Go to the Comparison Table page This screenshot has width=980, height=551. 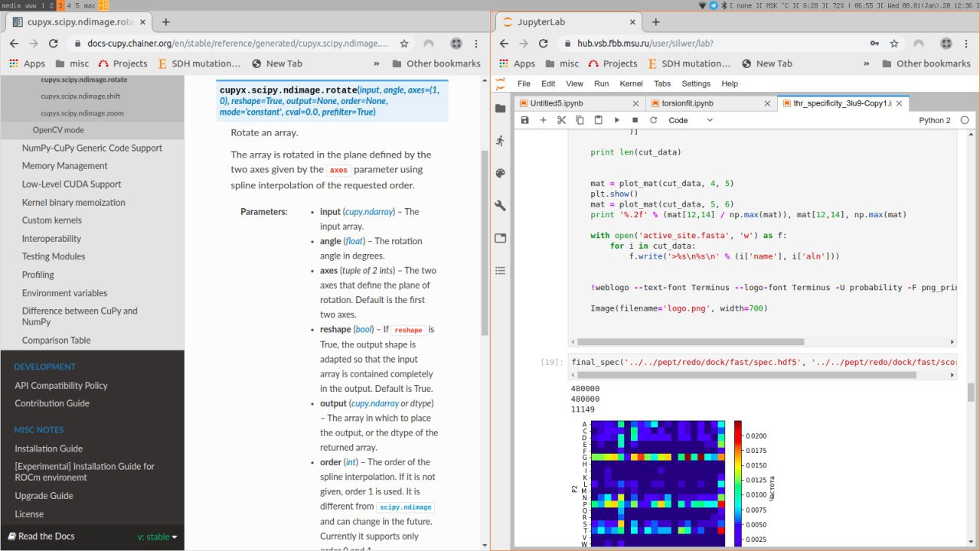[x=57, y=341]
